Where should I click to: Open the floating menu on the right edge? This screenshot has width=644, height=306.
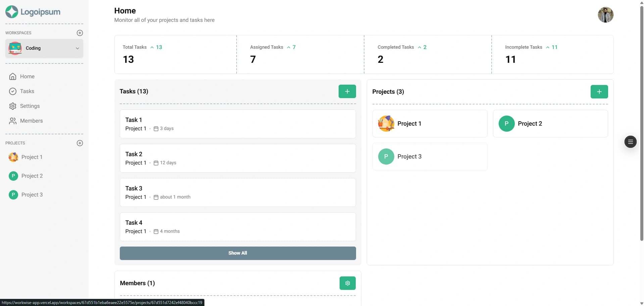coord(630,142)
